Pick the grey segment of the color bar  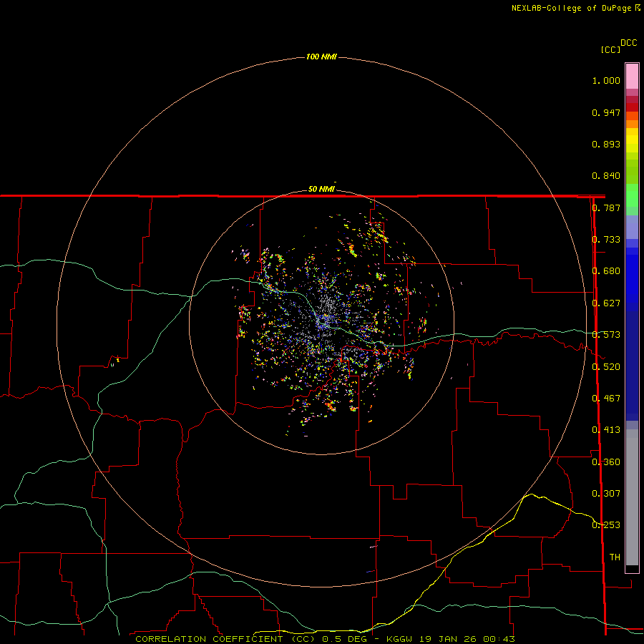coord(632,497)
